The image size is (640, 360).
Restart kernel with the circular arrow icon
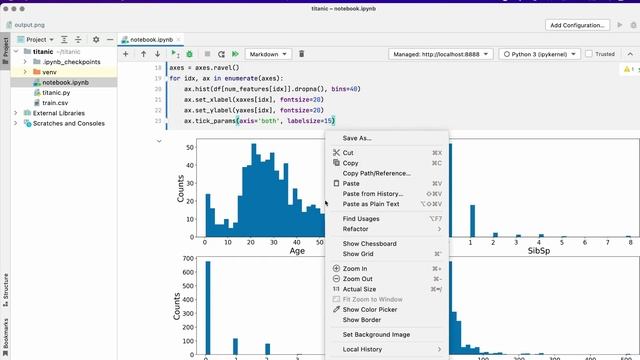coord(221,54)
